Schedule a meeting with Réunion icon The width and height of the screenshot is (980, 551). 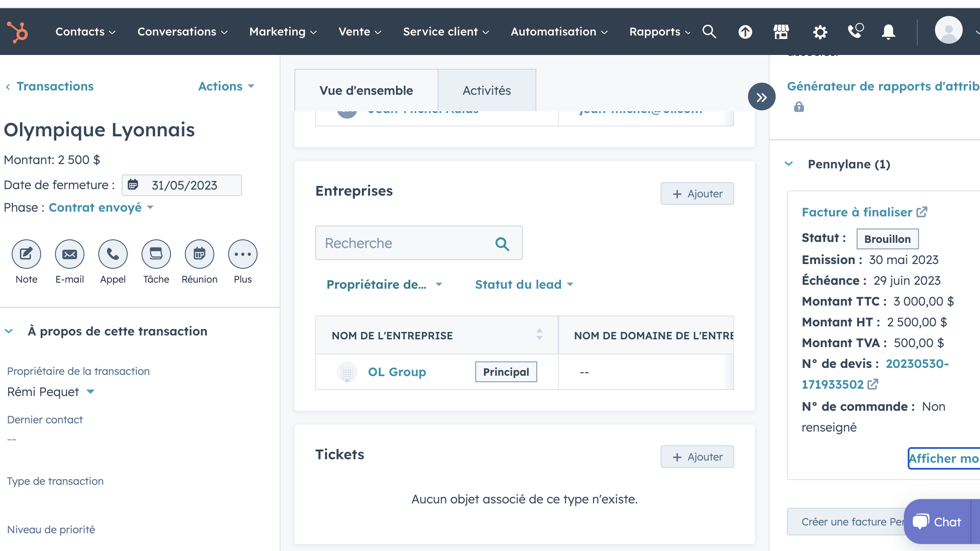200,254
